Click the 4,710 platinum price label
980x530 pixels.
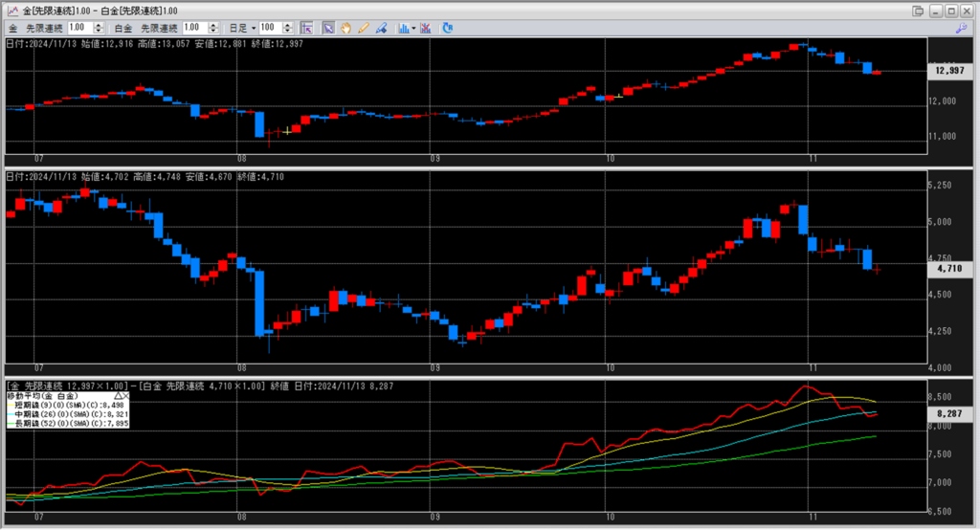(x=950, y=269)
